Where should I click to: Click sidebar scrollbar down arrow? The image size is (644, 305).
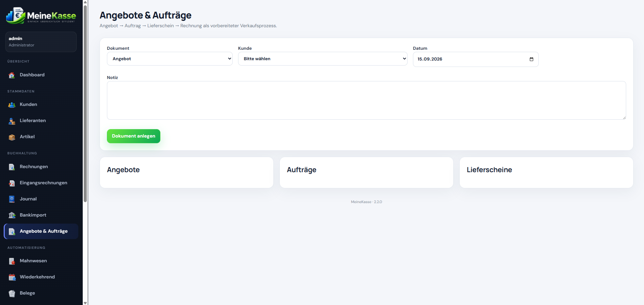point(85,303)
